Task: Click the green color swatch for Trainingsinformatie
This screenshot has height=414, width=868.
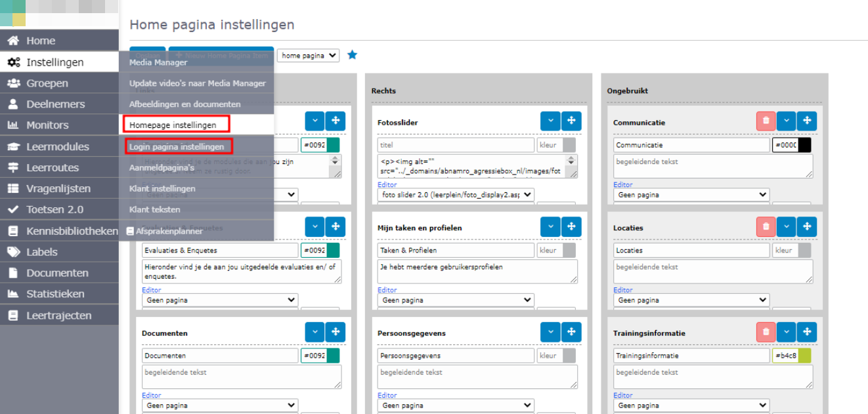Action: click(804, 356)
